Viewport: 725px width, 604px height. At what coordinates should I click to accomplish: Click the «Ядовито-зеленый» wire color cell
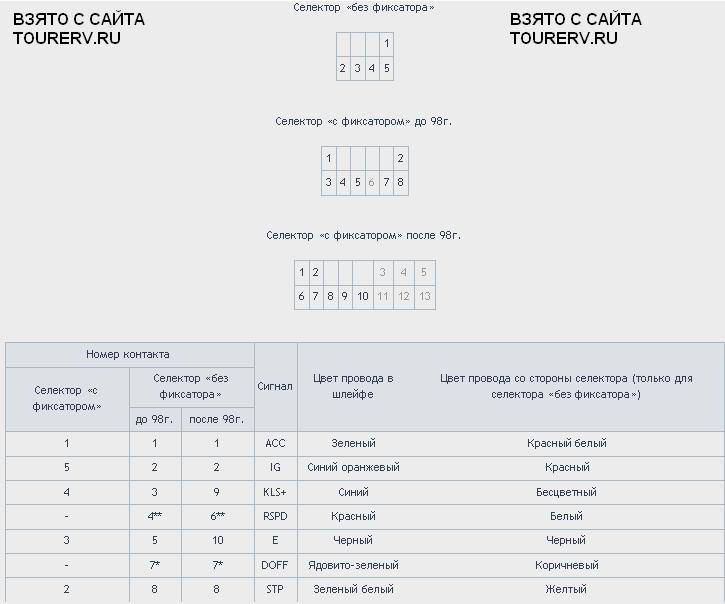pyautogui.click(x=353, y=565)
